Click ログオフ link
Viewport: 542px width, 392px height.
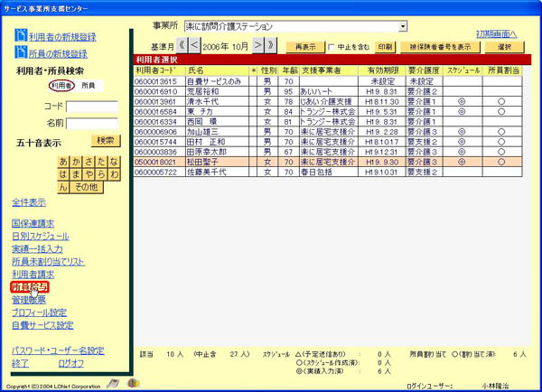pos(70,363)
